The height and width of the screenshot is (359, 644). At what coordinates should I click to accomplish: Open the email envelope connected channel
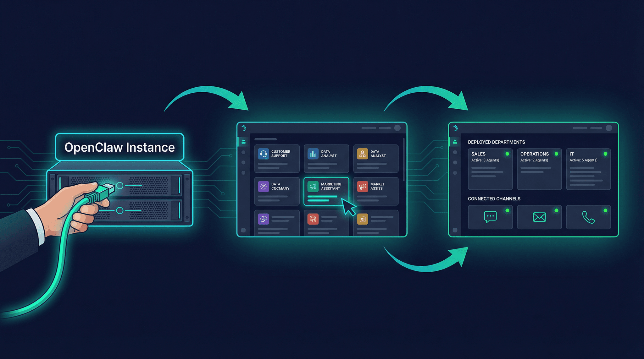click(x=539, y=217)
